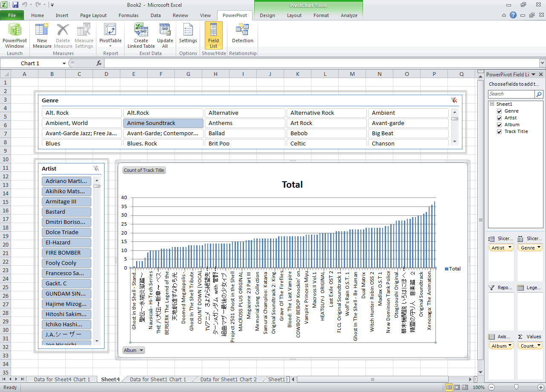Open the Data for Sheet1 Chart 1 sheet

pyautogui.click(x=158, y=379)
